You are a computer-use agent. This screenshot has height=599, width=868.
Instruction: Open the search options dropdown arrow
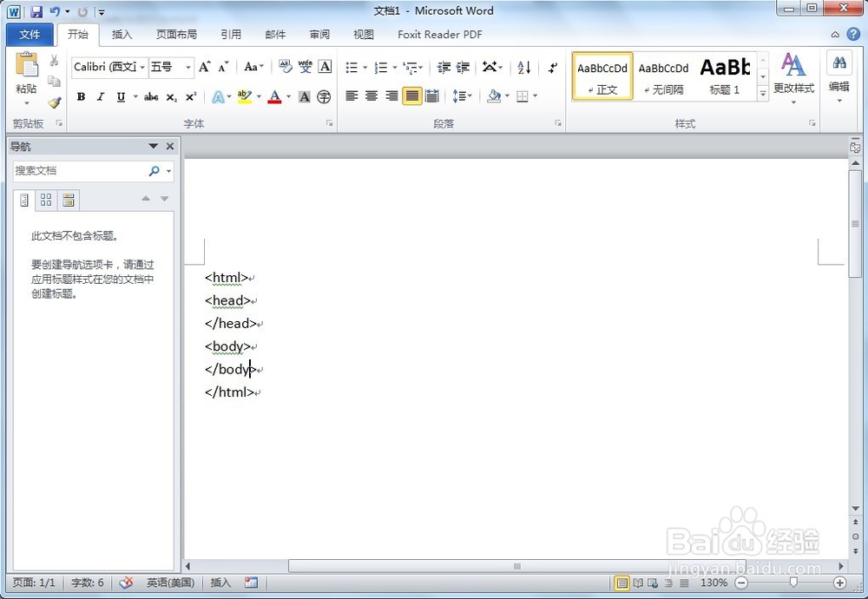click(169, 171)
